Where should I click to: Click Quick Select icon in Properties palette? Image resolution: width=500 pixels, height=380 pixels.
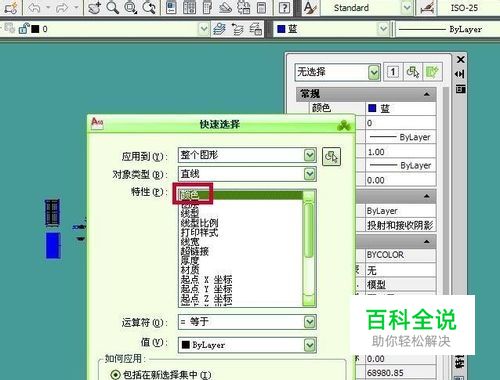pos(432,72)
